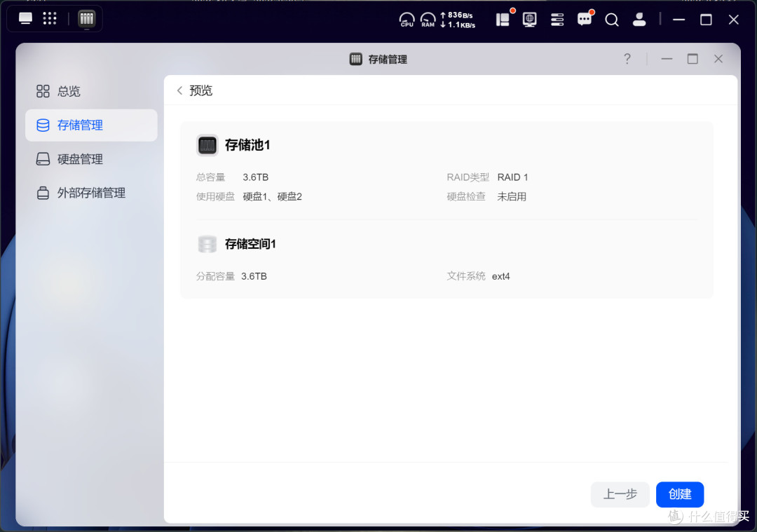Click the RAID 1 type value
Screen dimensions: 757x532
[x=512, y=177]
